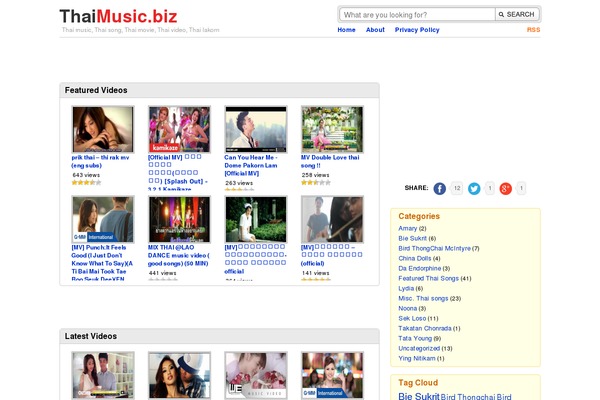Share the page on Twitter
This screenshot has width=600, height=400.
pos(474,188)
